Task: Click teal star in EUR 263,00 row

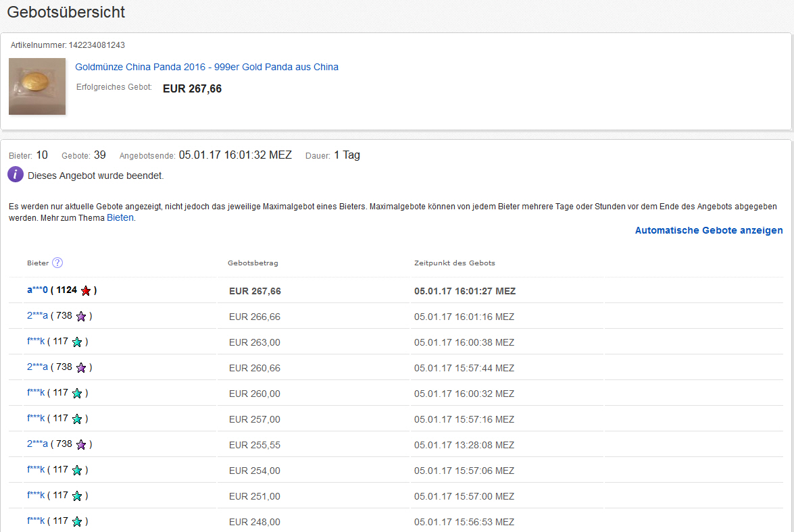Action: 77,342
